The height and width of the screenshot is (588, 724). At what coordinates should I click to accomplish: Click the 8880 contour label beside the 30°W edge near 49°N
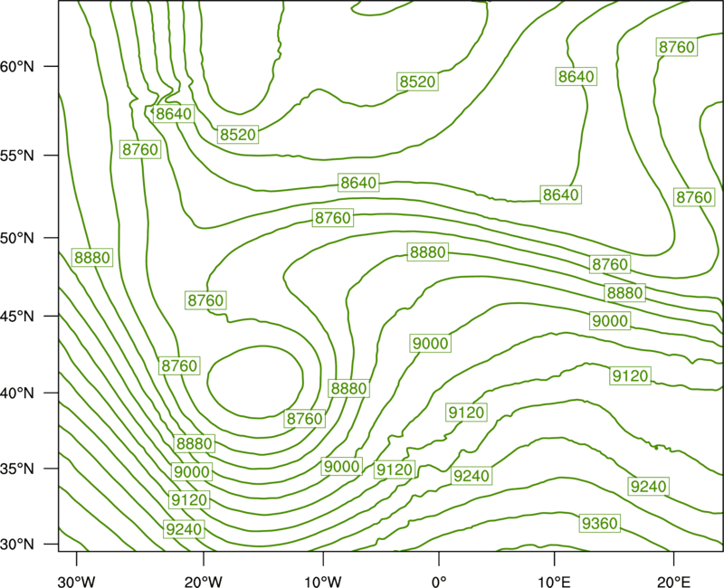[92, 258]
